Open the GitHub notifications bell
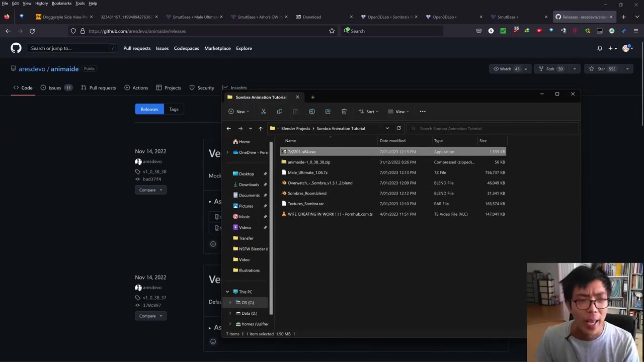 (600, 48)
